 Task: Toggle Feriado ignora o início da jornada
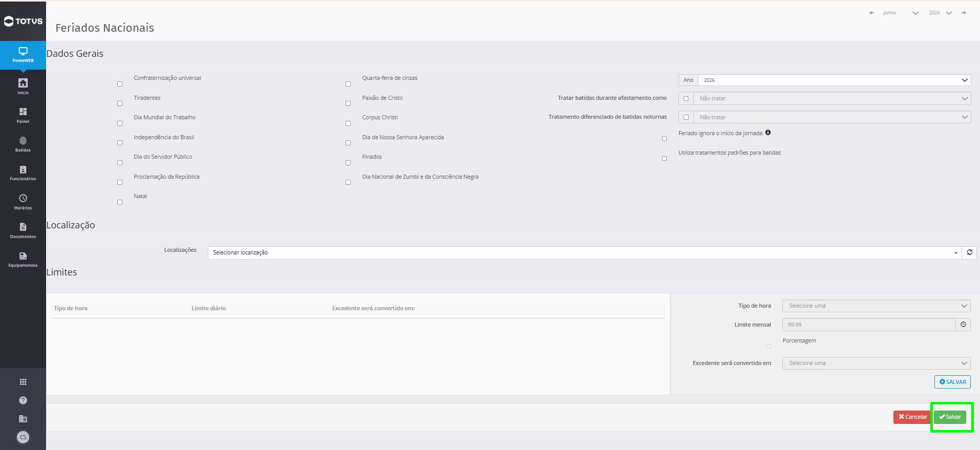(x=665, y=139)
